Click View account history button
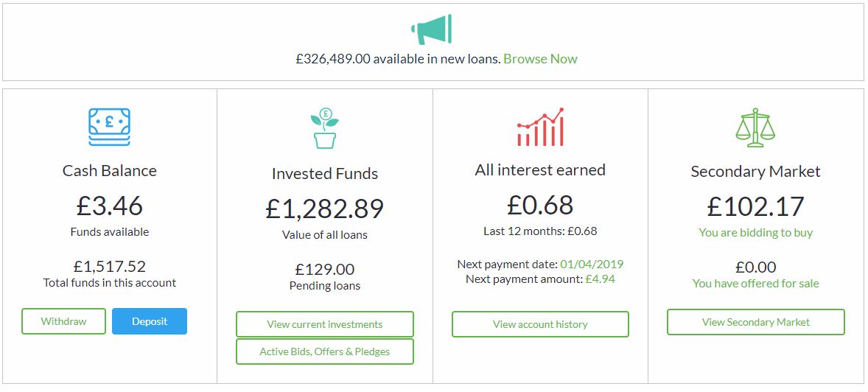868x392 pixels. point(540,324)
